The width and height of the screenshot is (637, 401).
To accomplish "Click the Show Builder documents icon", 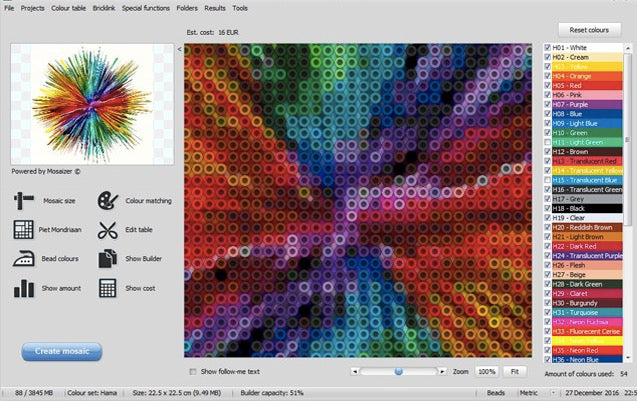I will point(108,258).
